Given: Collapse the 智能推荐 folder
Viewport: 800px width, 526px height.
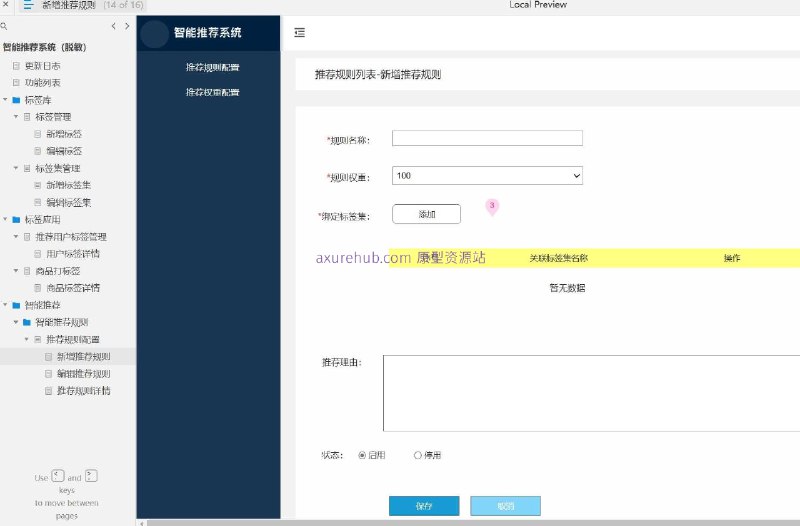Looking at the screenshot, I should 5,305.
